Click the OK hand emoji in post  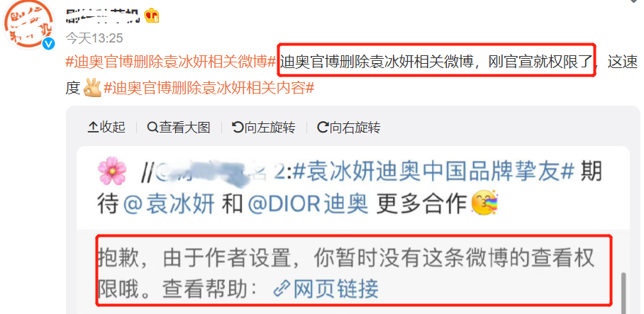(x=92, y=88)
